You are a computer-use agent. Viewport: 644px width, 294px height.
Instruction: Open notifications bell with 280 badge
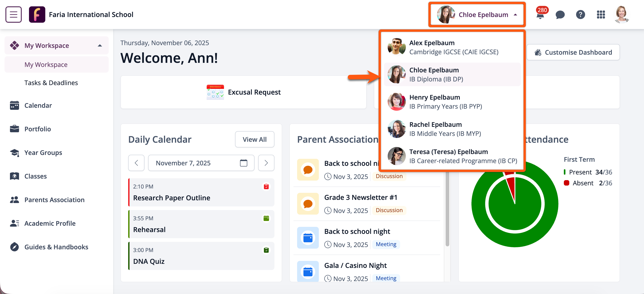coord(540,15)
